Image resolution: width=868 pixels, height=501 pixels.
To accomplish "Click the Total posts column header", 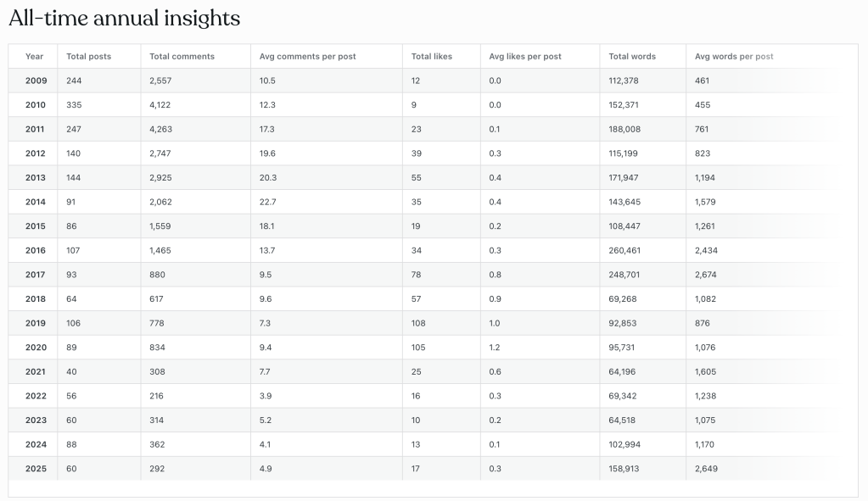I will [89, 57].
